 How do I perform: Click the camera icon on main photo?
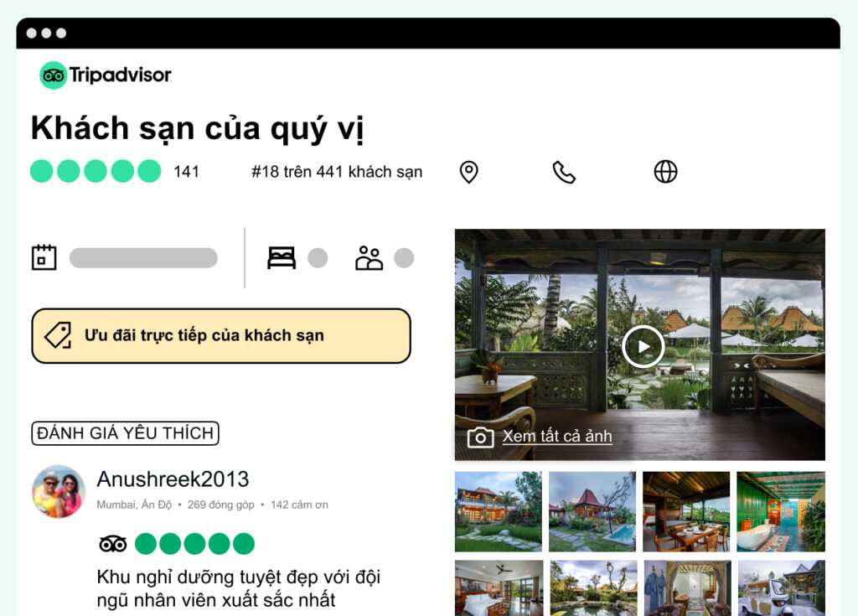[480, 437]
